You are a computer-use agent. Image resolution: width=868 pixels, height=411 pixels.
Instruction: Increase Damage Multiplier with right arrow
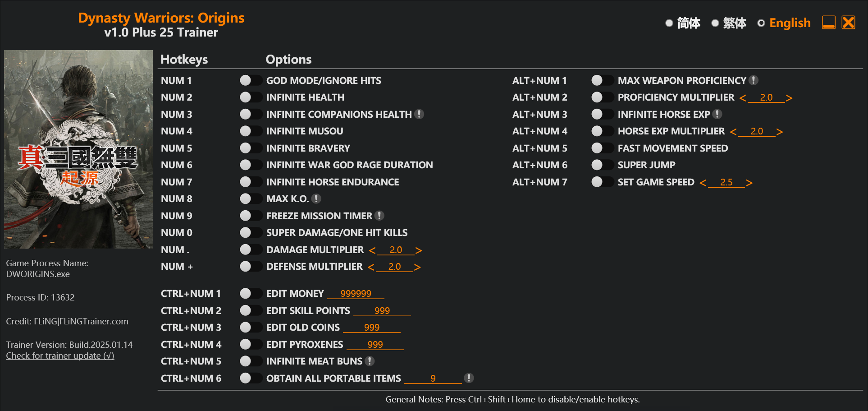(x=419, y=250)
